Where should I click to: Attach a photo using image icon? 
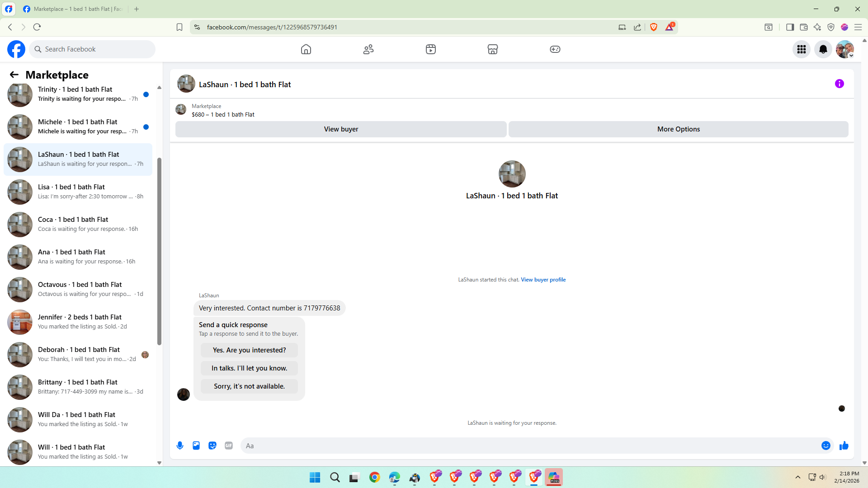pyautogui.click(x=196, y=446)
